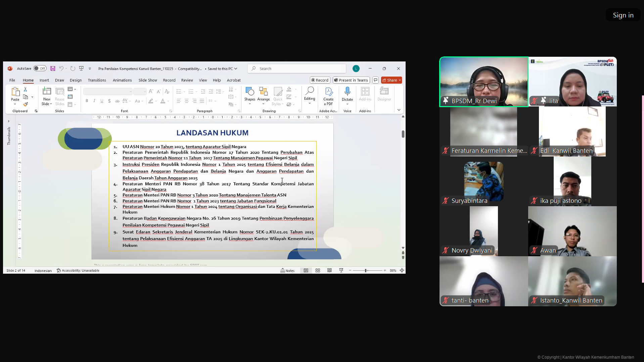This screenshot has width=644, height=362.
Task: Switch to the Slide Show tab
Action: 148,80
